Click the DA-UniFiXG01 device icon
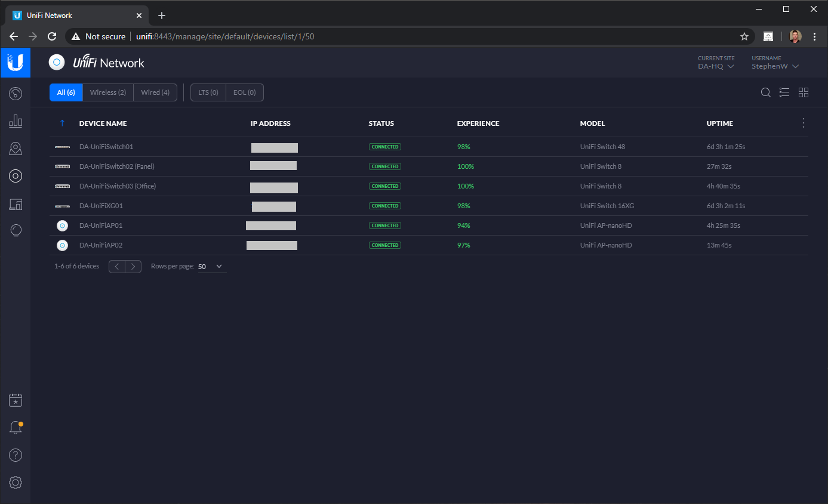 point(62,206)
